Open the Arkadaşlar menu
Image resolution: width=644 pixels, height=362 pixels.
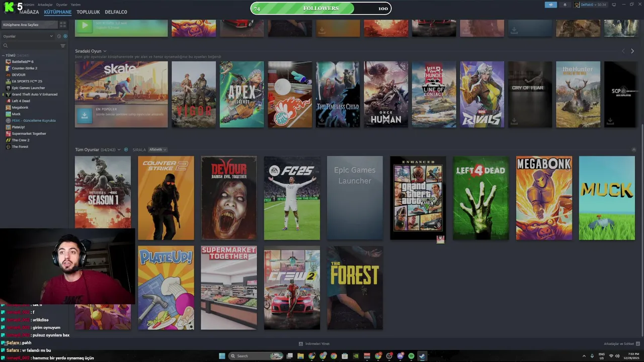point(45,5)
